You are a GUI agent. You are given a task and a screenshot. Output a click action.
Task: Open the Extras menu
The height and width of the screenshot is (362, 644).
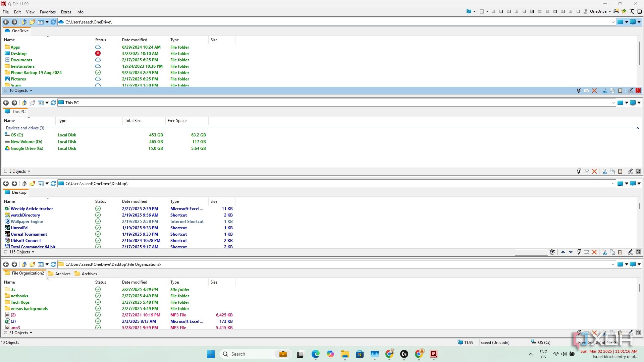(66, 12)
